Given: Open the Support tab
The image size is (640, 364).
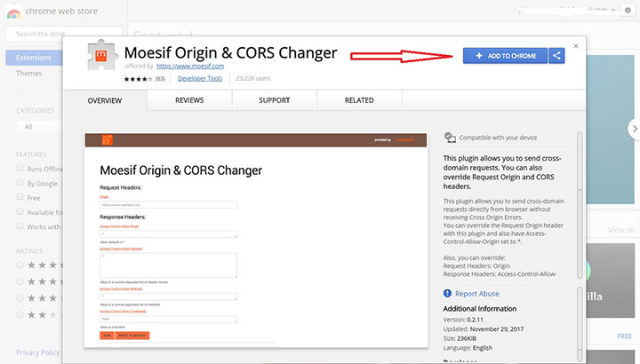Looking at the screenshot, I should click(275, 100).
